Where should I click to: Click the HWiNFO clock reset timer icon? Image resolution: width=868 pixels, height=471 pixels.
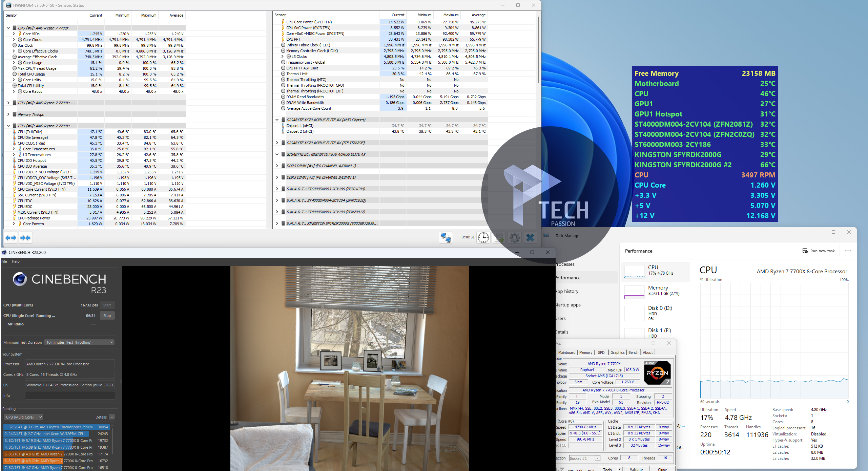click(483, 238)
